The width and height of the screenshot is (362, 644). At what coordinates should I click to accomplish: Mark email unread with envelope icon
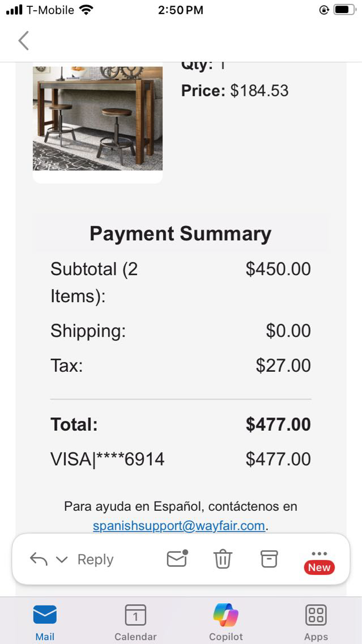click(177, 559)
